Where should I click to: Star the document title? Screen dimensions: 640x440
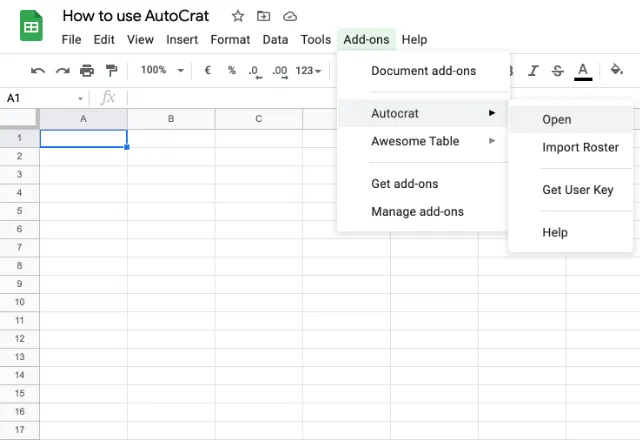[238, 16]
